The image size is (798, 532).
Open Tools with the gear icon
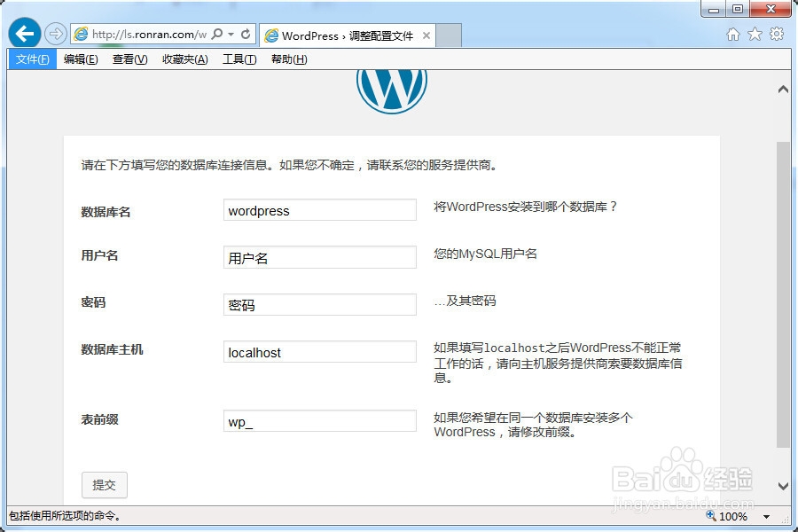(x=777, y=34)
